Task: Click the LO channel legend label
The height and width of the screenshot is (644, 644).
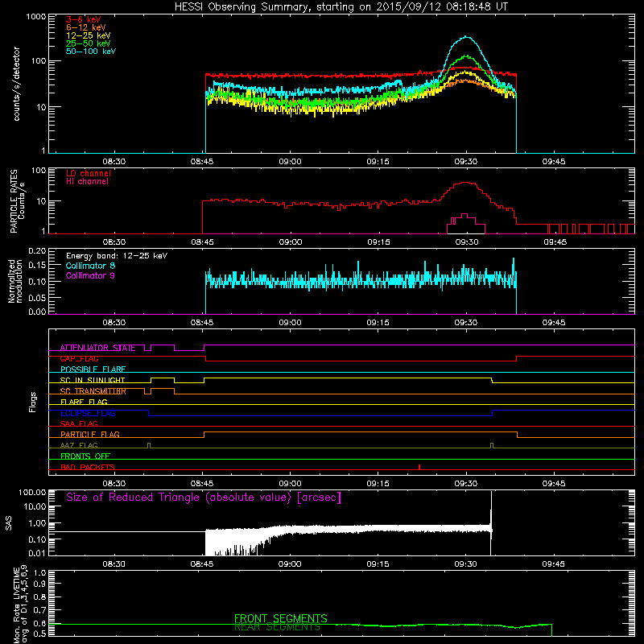Action: pos(89,173)
